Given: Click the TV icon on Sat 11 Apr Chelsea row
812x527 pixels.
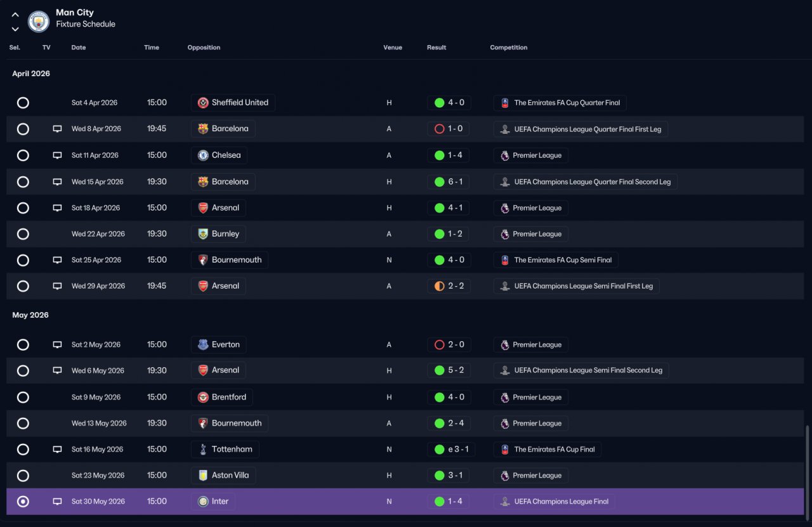Looking at the screenshot, I should 57,155.
